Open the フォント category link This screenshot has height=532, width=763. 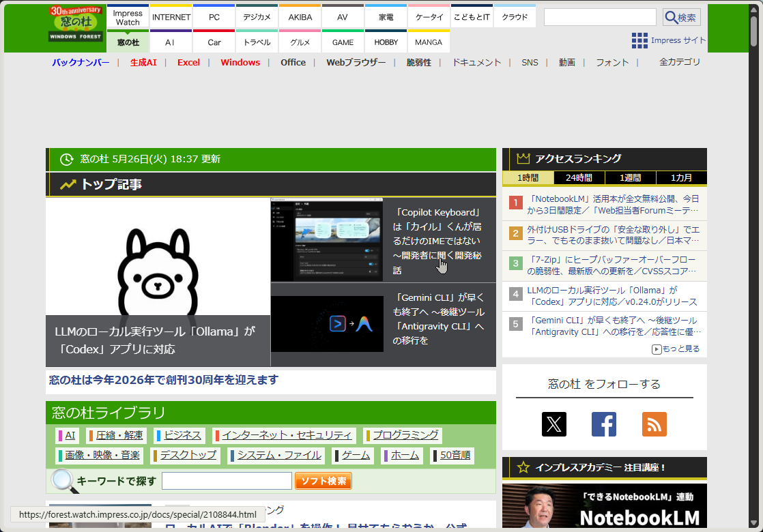[612, 62]
